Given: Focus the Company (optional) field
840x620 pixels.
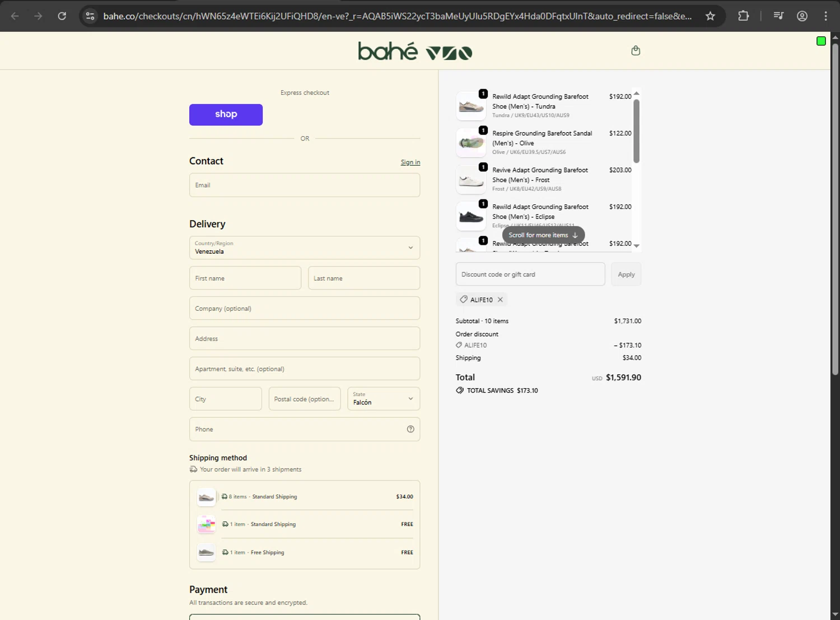Looking at the screenshot, I should coord(305,308).
